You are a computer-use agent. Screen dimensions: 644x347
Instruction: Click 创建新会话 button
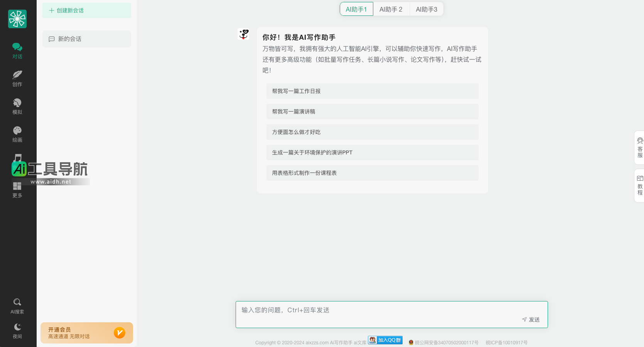click(87, 10)
